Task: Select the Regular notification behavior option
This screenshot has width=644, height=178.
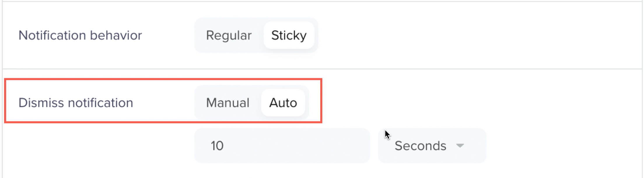Action: [228, 35]
